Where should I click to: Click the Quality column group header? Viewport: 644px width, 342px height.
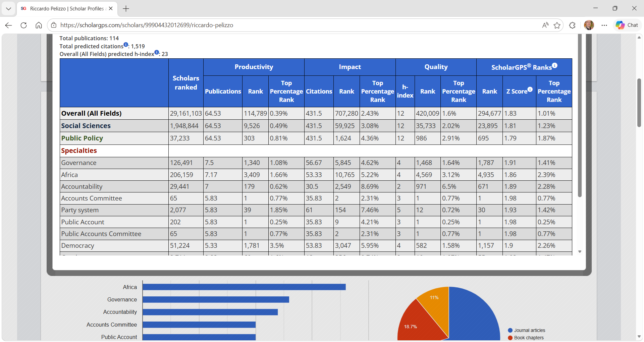tap(436, 67)
